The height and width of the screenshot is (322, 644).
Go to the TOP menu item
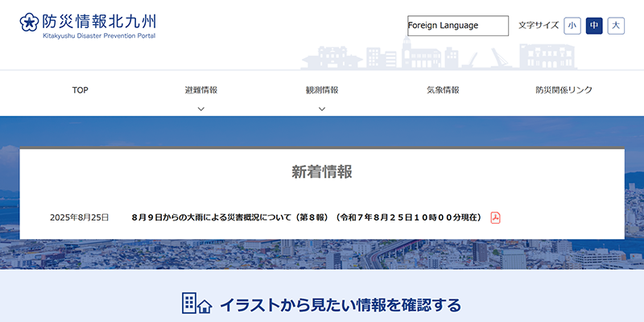[80, 90]
